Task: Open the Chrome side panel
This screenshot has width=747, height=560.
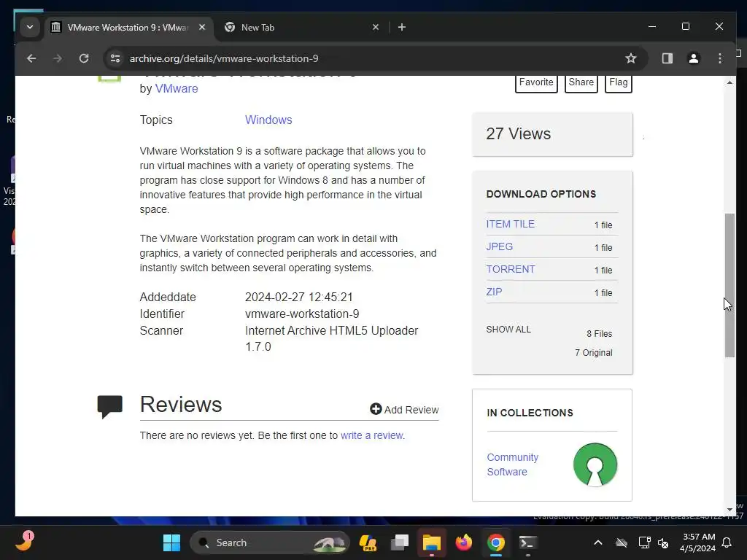Action: coord(667,58)
